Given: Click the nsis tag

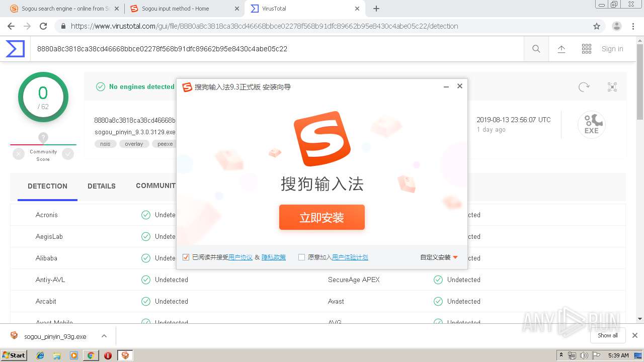Looking at the screenshot, I should [105, 144].
